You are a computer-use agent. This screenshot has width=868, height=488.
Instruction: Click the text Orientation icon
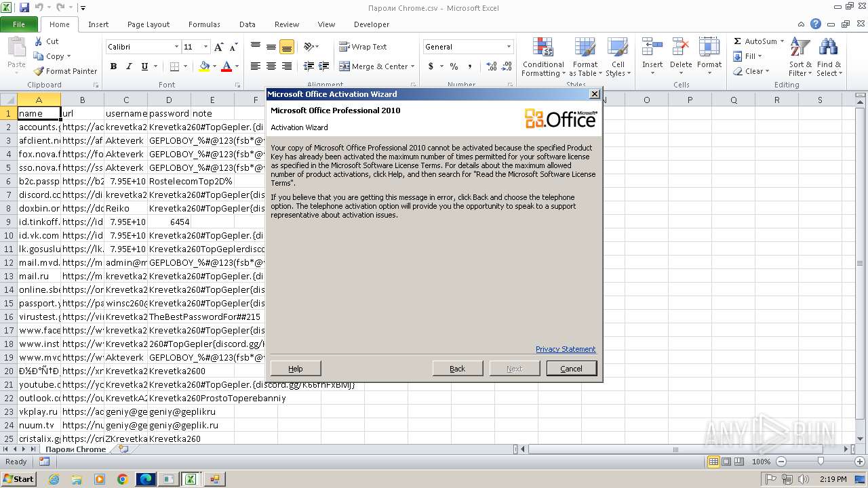point(309,47)
